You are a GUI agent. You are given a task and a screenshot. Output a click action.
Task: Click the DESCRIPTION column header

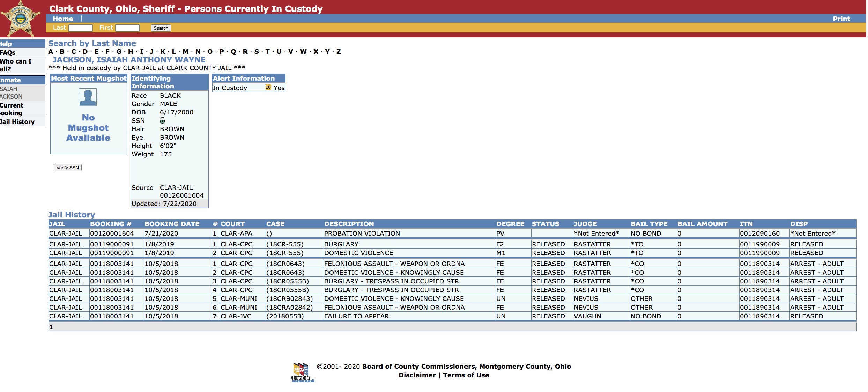pos(349,224)
